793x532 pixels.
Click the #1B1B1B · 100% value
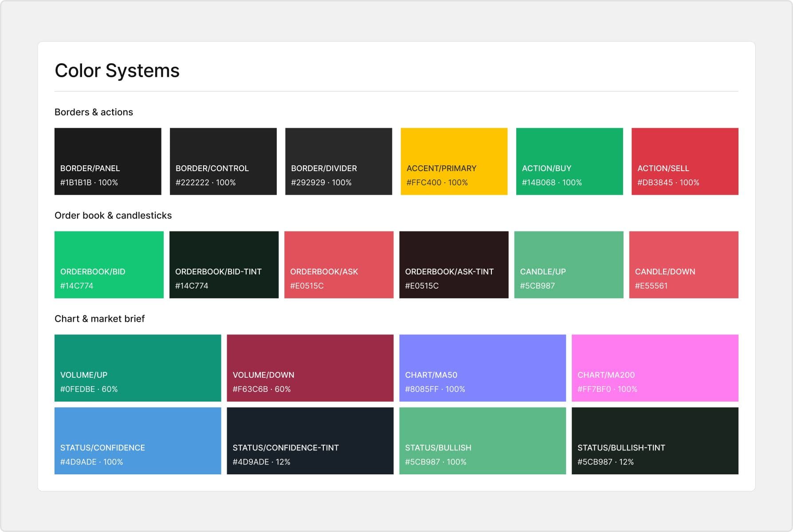pyautogui.click(x=89, y=183)
